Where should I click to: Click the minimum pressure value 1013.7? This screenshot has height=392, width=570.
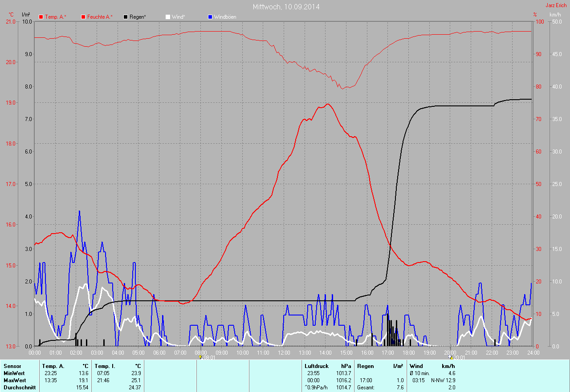click(x=343, y=373)
